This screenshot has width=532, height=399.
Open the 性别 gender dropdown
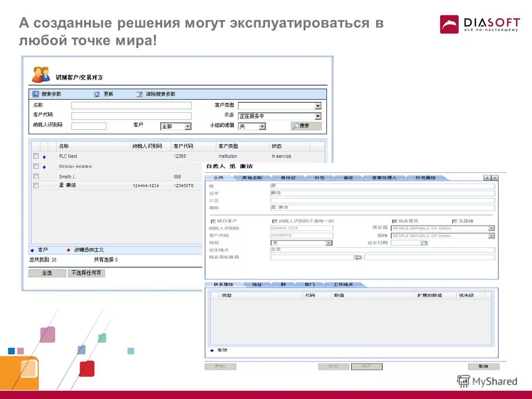point(329,243)
